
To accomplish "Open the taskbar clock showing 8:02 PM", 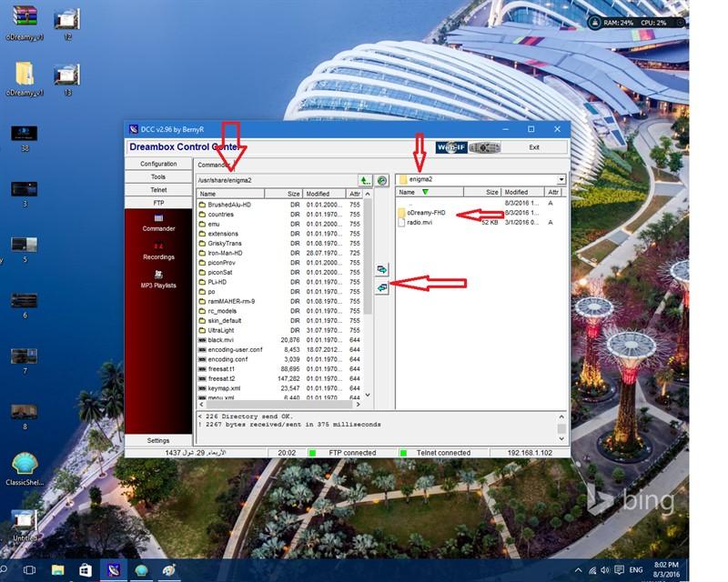I will coord(666,570).
